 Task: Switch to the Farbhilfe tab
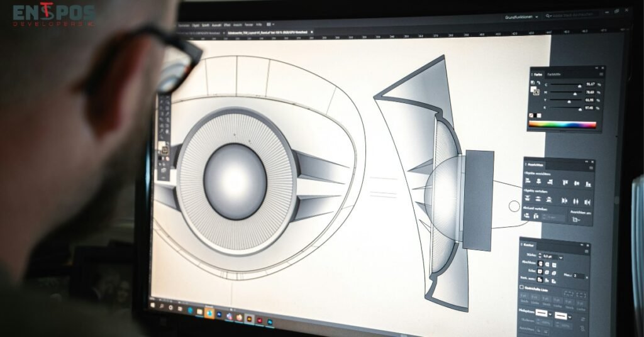coord(553,74)
